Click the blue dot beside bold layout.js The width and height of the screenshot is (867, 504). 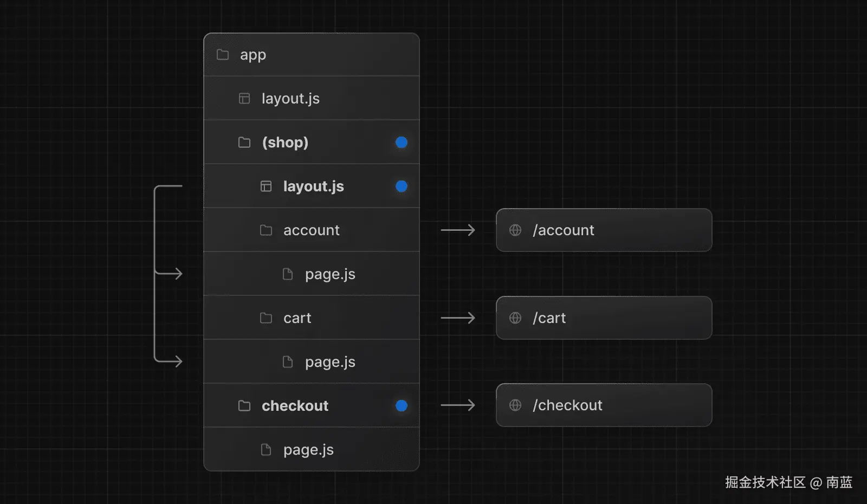click(x=402, y=186)
